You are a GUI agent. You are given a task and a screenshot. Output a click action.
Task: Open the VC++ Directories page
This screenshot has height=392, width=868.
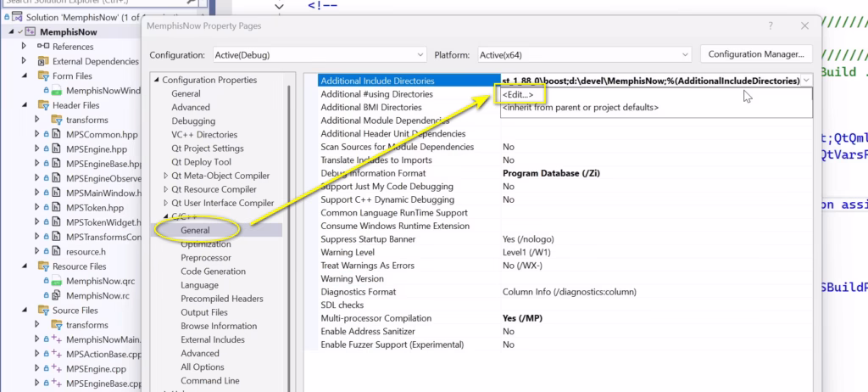(204, 135)
